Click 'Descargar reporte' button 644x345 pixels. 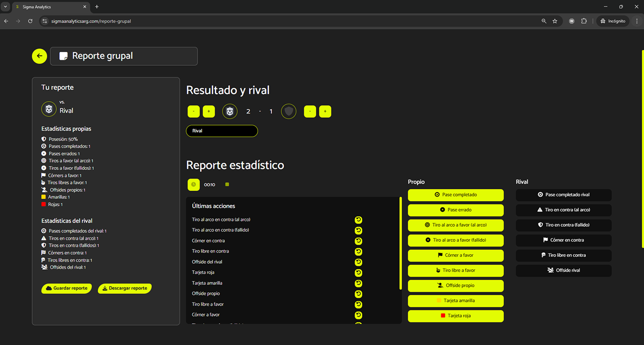tap(125, 288)
